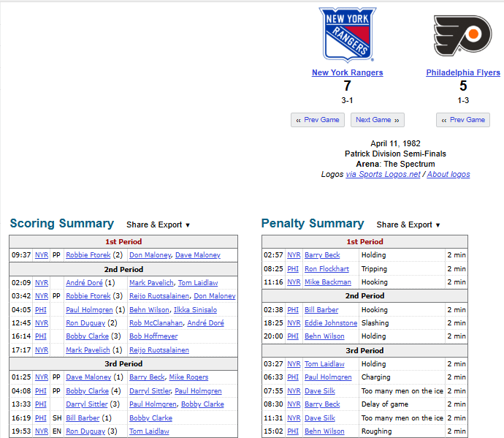Click the Philadelphia Flyers logo

[463, 36]
